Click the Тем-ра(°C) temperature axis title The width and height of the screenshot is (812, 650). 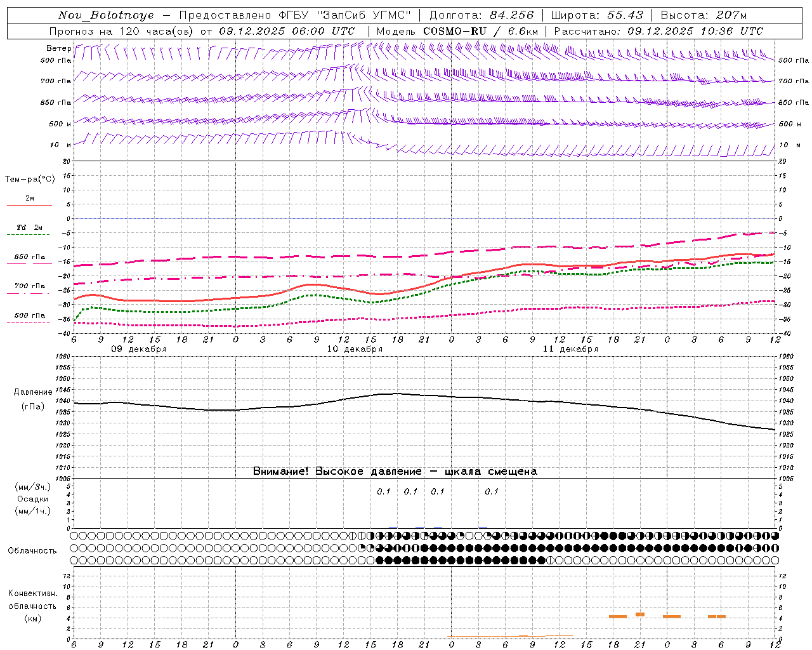pyautogui.click(x=30, y=180)
